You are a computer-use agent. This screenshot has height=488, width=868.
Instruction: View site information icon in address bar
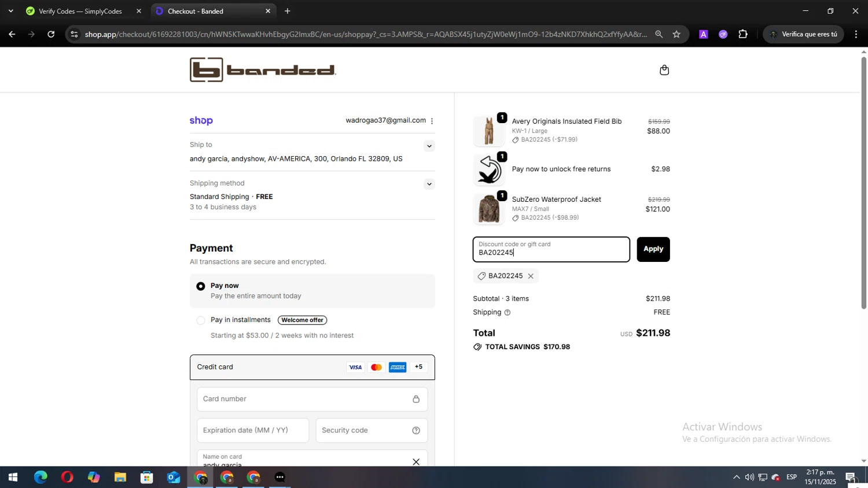click(x=74, y=34)
